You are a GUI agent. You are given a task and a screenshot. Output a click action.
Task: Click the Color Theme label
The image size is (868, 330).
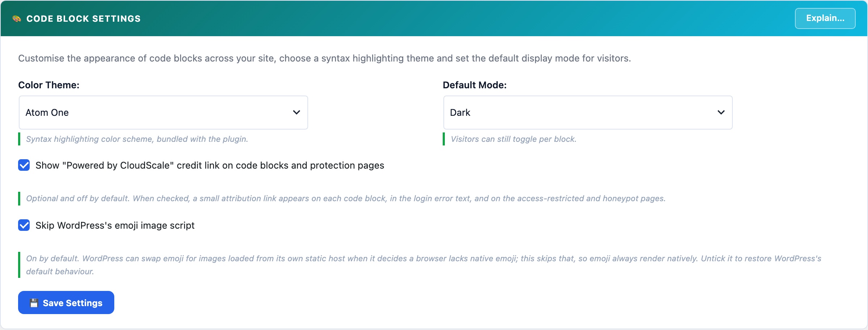(x=49, y=85)
